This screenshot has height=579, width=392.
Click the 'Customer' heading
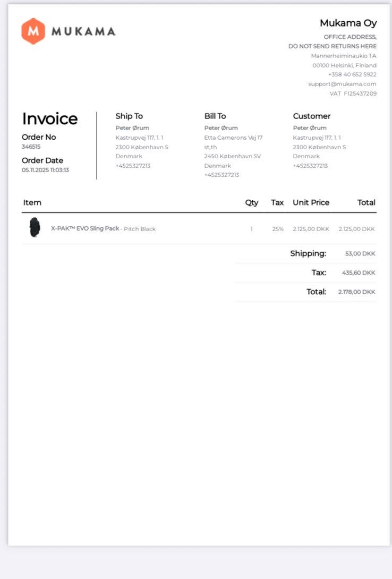[x=312, y=116]
